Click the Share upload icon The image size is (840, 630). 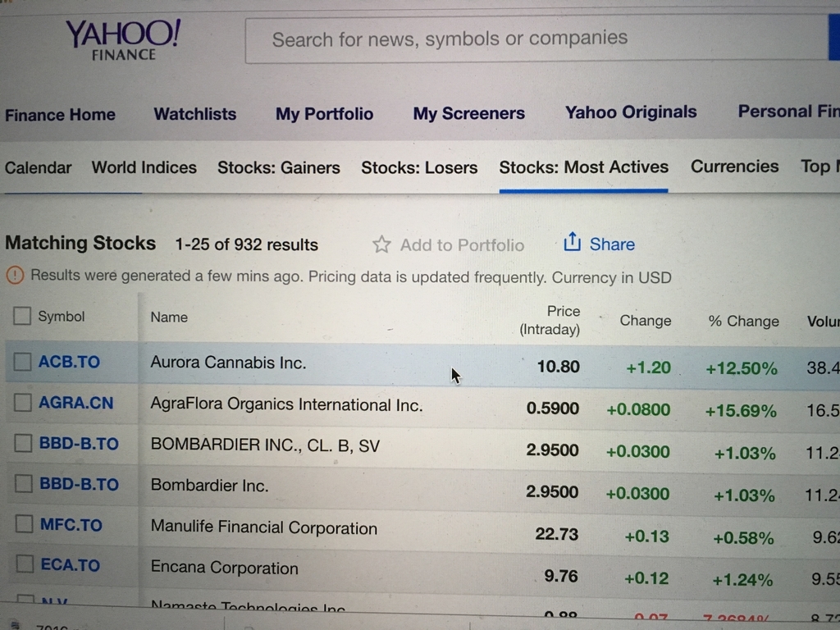click(572, 242)
